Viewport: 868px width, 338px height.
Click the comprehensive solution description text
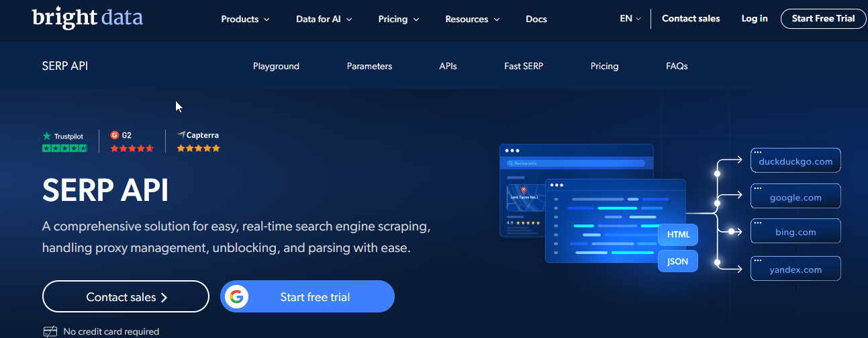point(236,237)
